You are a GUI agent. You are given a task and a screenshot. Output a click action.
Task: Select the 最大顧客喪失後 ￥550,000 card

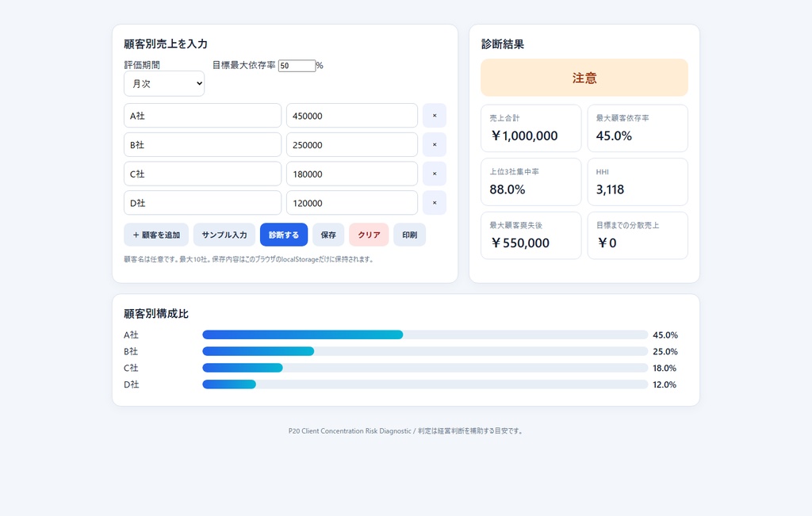coord(530,235)
